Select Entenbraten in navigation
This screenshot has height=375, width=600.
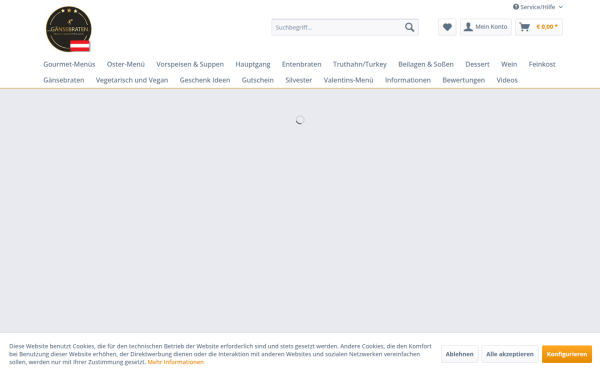click(x=302, y=64)
